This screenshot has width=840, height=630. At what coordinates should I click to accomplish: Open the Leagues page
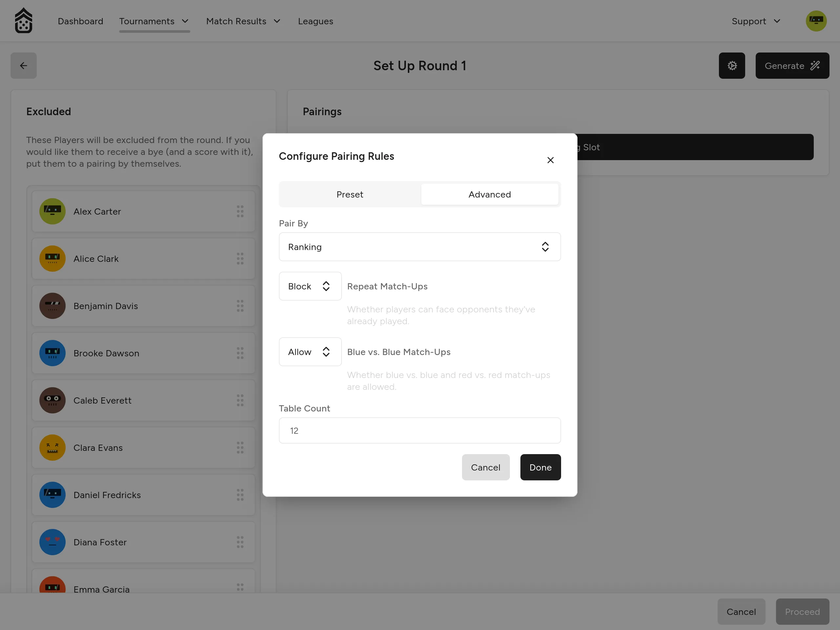click(x=315, y=21)
